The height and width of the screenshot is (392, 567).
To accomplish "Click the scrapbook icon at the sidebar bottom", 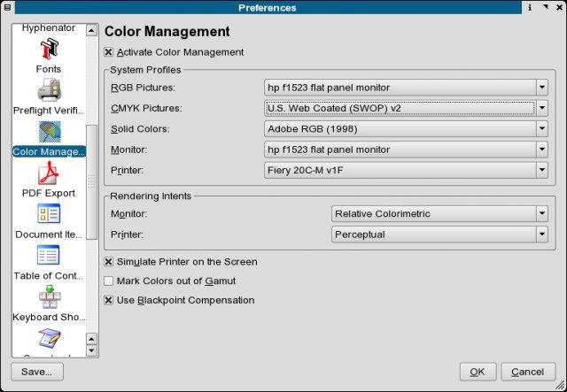I will click(50, 338).
